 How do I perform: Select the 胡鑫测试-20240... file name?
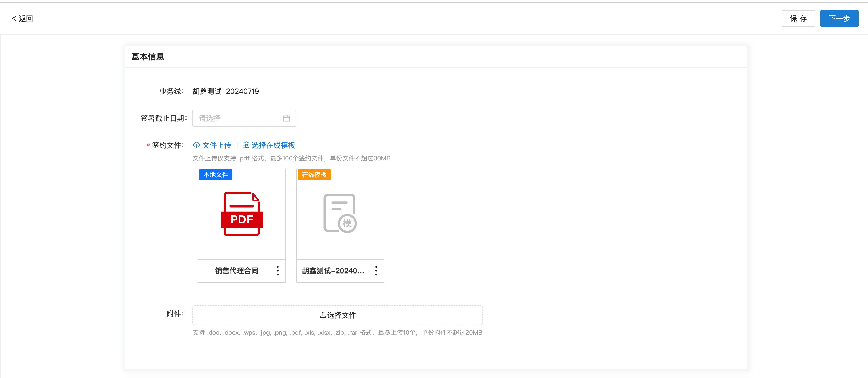[x=333, y=271]
